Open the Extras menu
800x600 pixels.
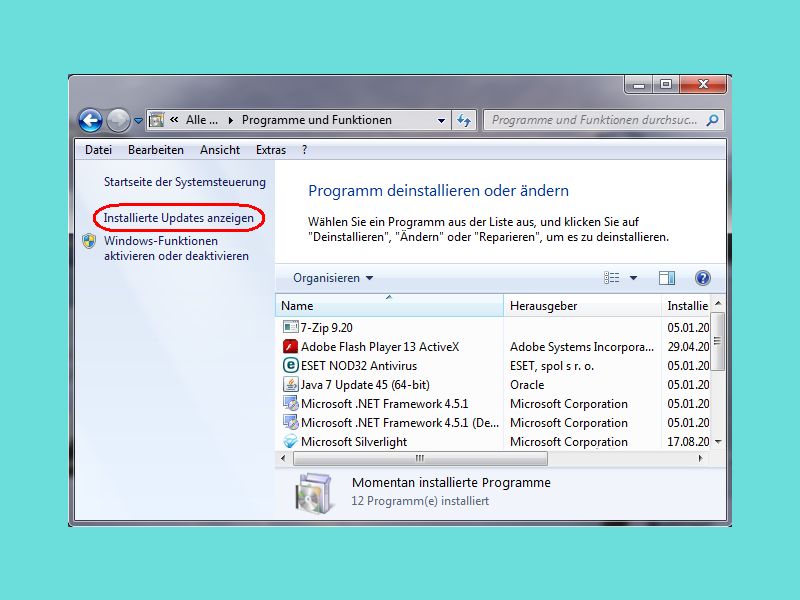point(271,150)
